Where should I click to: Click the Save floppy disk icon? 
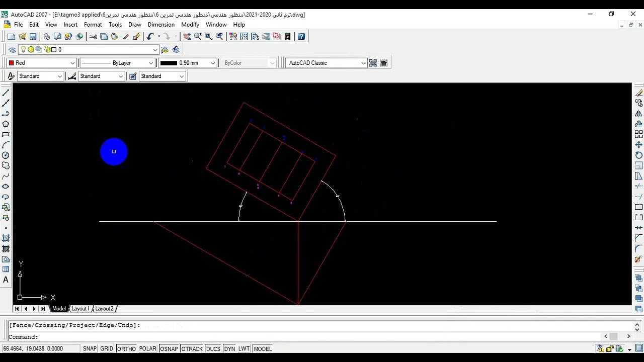coord(33,36)
